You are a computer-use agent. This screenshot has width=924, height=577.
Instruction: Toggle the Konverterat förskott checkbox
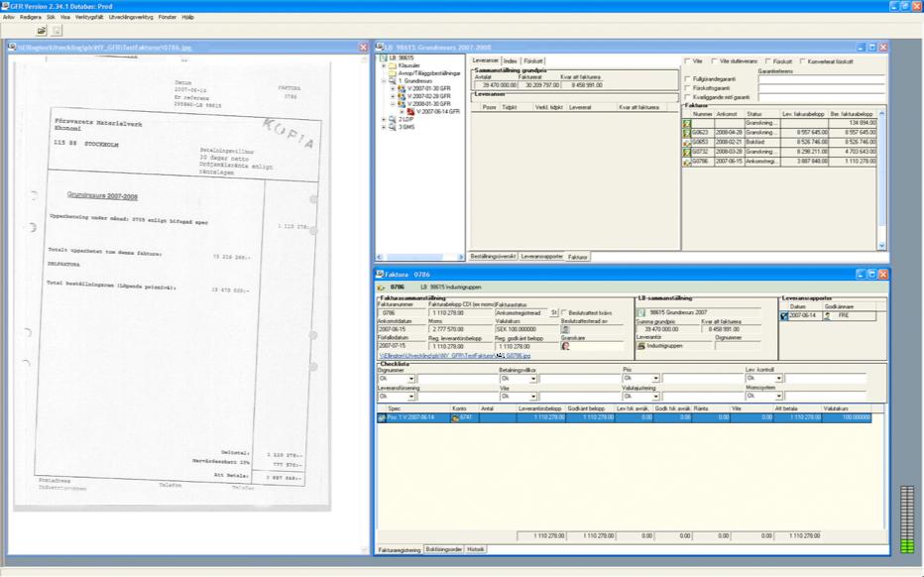click(803, 60)
